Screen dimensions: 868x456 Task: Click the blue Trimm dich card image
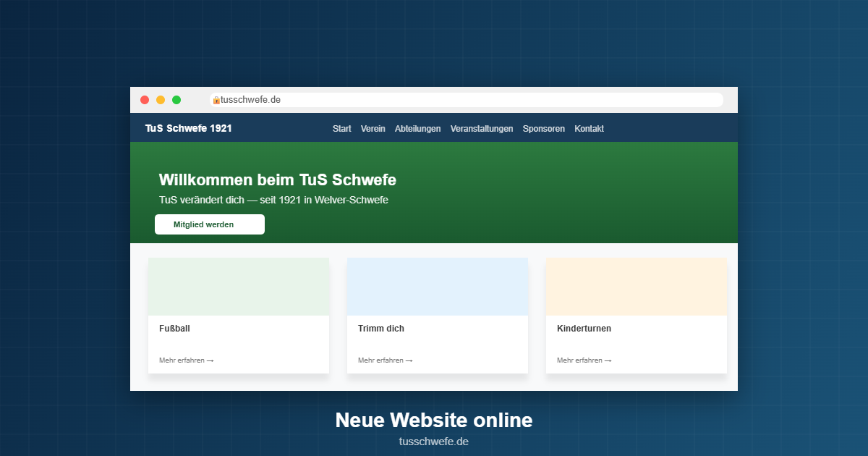[438, 287]
